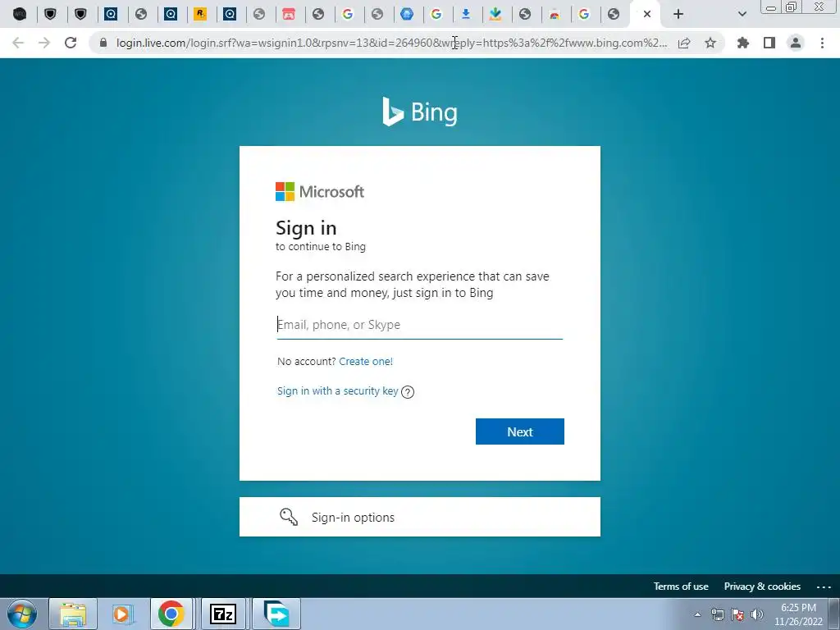This screenshot has height=630, width=840.
Task: Click the browser Forward arrow
Action: [x=44, y=43]
